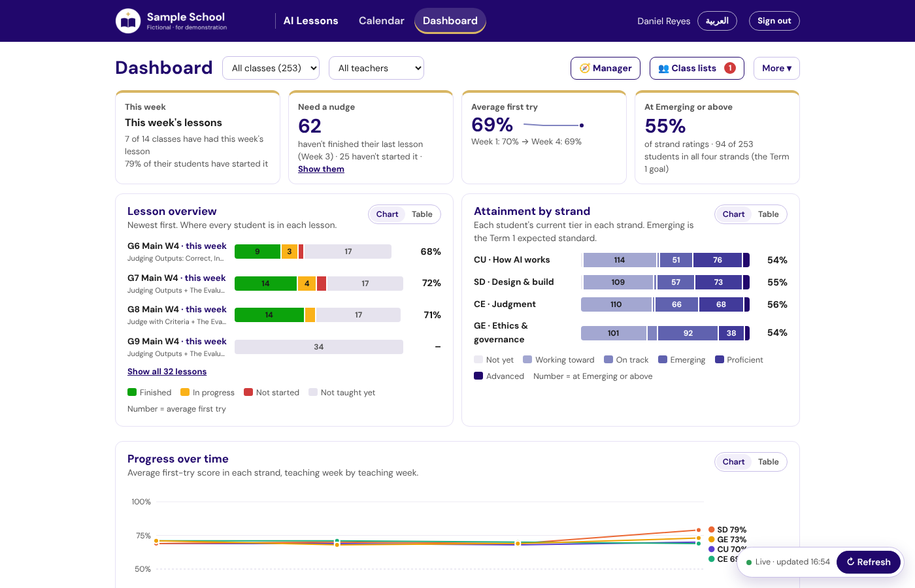This screenshot has width=915, height=588.
Task: Switch Attainment by strand to Table view
Action: tap(769, 214)
